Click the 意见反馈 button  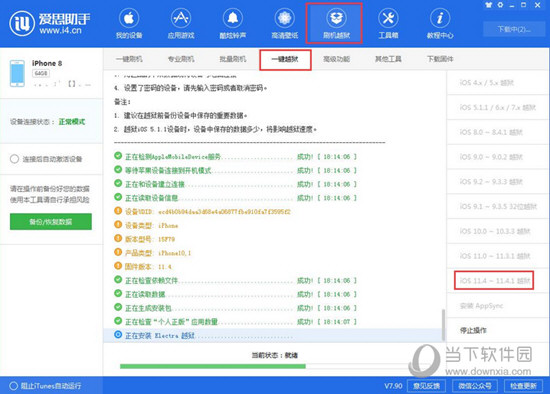point(426,386)
